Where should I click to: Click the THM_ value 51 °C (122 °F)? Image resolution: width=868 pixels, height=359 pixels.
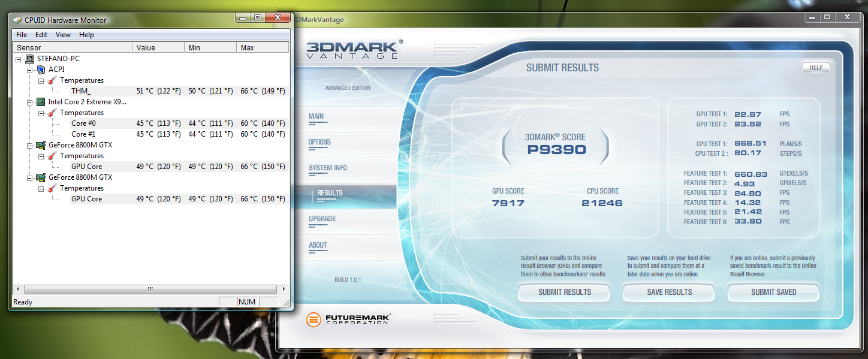click(x=159, y=91)
